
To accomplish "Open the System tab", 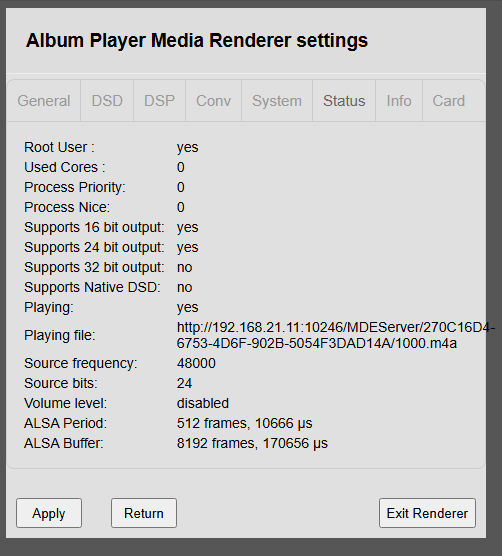I will (277, 101).
